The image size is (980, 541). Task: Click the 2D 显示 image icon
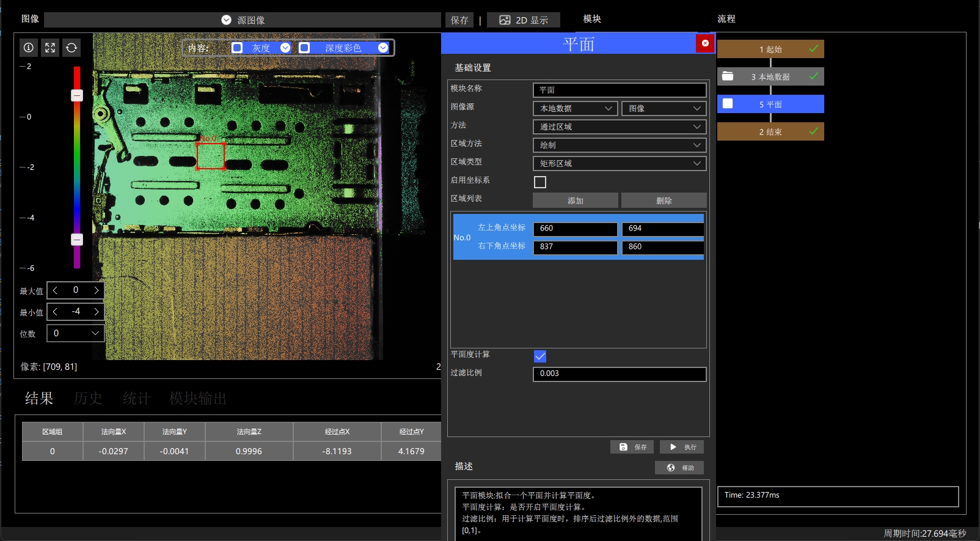[x=505, y=20]
